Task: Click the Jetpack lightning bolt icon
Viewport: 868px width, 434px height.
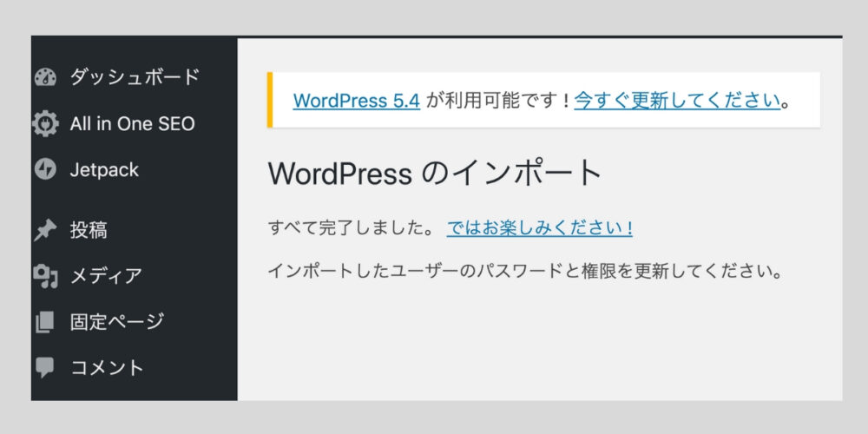Action: (x=45, y=169)
